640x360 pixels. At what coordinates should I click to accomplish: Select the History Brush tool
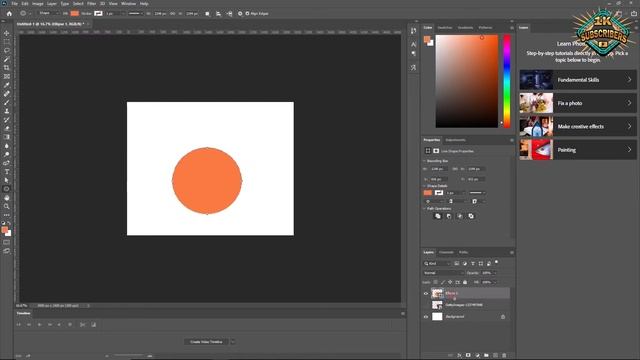(7, 120)
